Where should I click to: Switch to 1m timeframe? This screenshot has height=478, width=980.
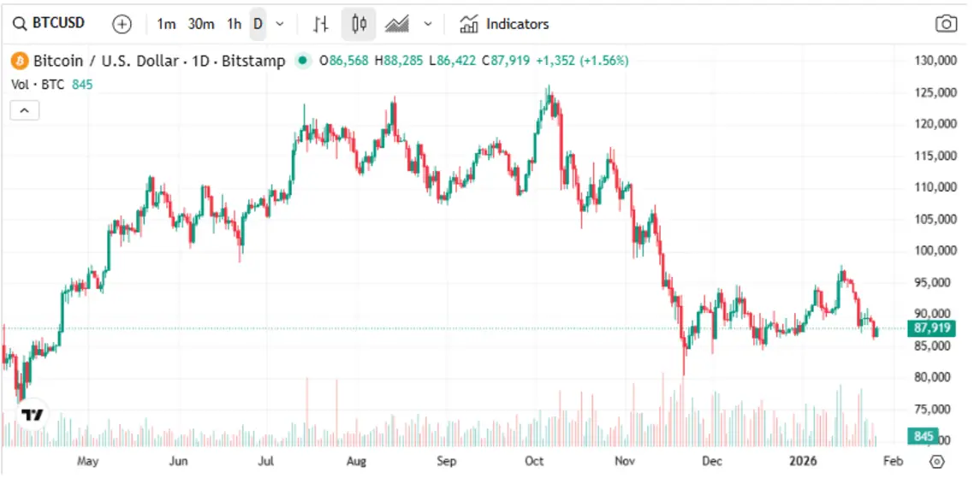click(166, 24)
